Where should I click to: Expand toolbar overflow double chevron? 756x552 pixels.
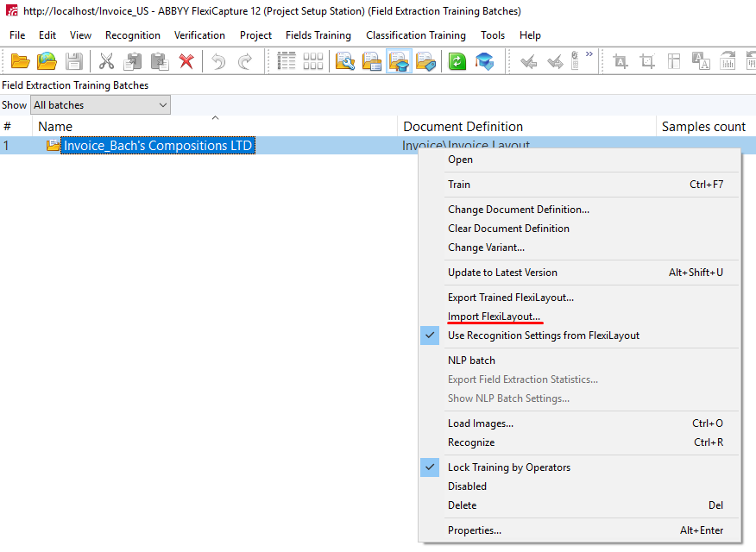click(589, 54)
